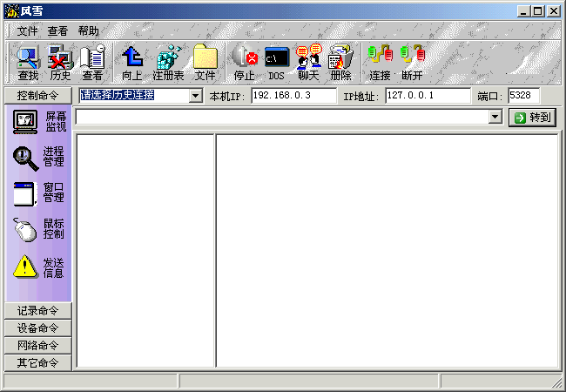Open the 帮助 (Help) menu
The image size is (566, 392).
(88, 30)
